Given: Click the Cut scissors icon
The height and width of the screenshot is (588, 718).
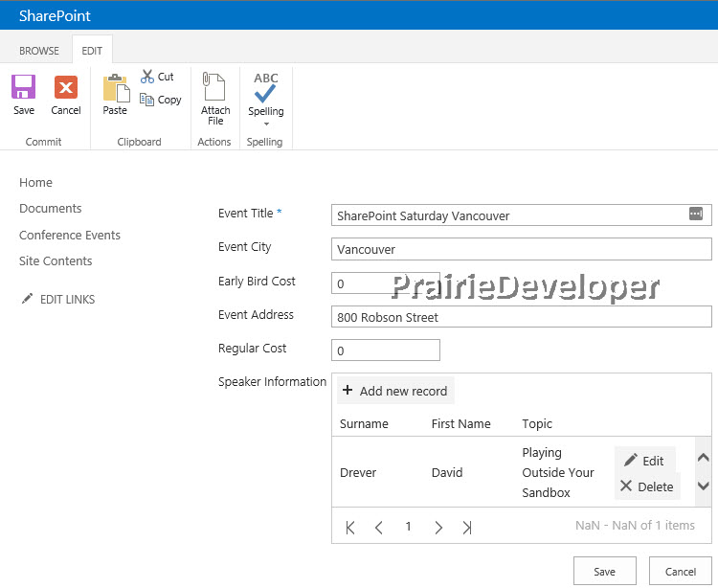Looking at the screenshot, I should pyautogui.click(x=147, y=77).
